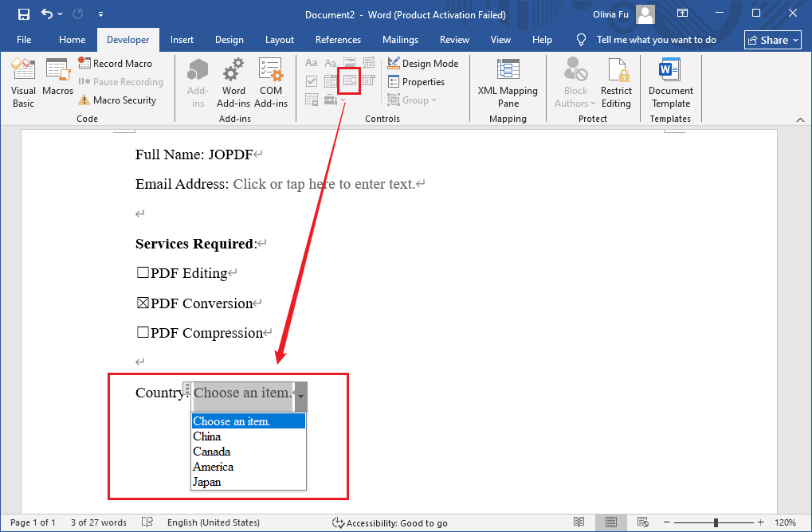
Task: Open the File tab
Action: click(x=24, y=40)
